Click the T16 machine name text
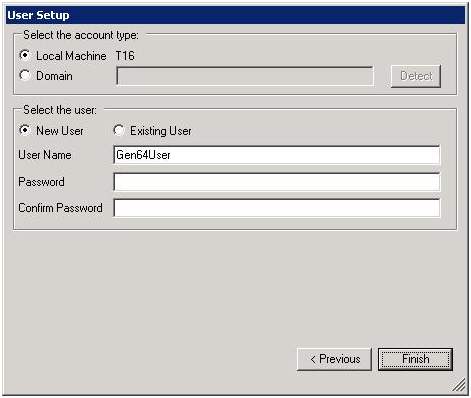 [125, 56]
